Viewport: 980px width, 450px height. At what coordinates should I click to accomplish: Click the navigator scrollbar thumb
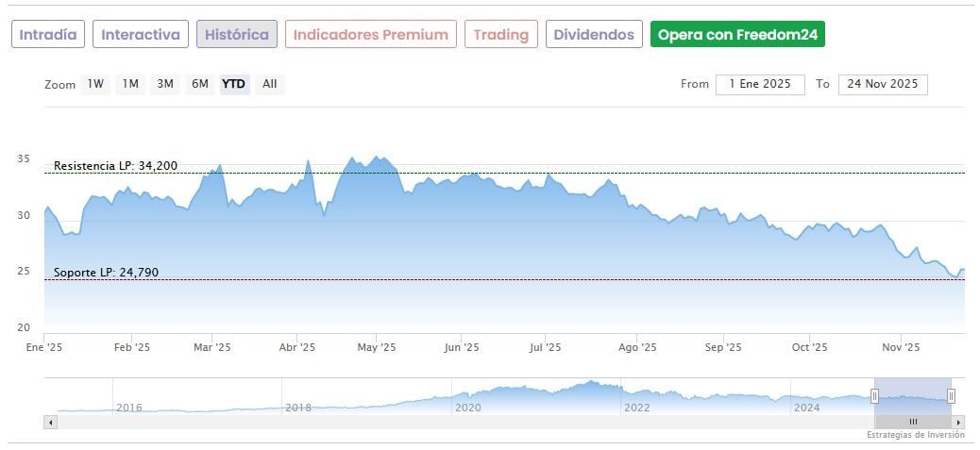(x=913, y=422)
